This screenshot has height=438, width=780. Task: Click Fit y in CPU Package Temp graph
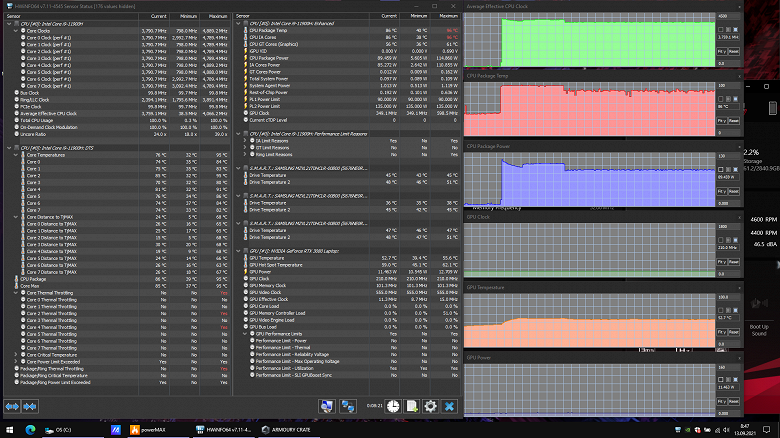(722, 121)
